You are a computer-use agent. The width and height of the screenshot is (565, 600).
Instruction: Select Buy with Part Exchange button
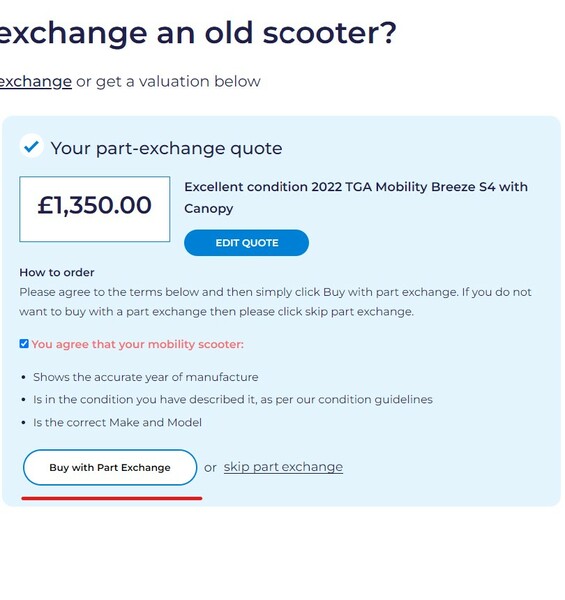(x=110, y=467)
